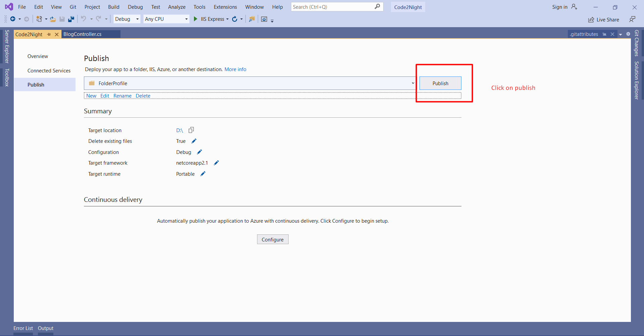Click the Undo toolbar icon
This screenshot has width=644, height=336.
point(84,19)
